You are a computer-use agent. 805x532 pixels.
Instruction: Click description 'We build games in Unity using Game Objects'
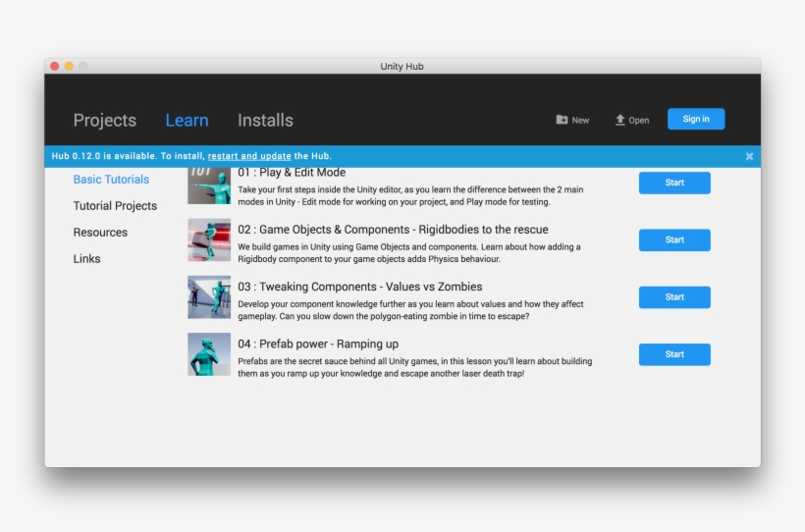(x=409, y=252)
